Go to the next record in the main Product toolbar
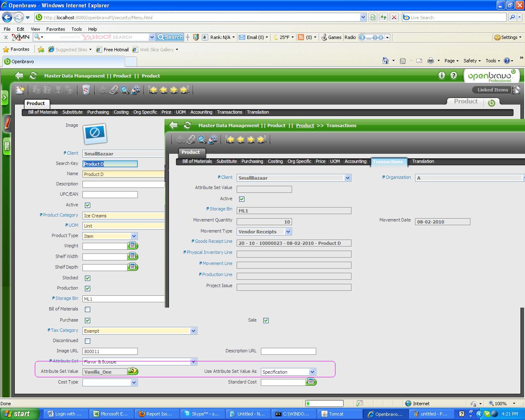 [173, 90]
